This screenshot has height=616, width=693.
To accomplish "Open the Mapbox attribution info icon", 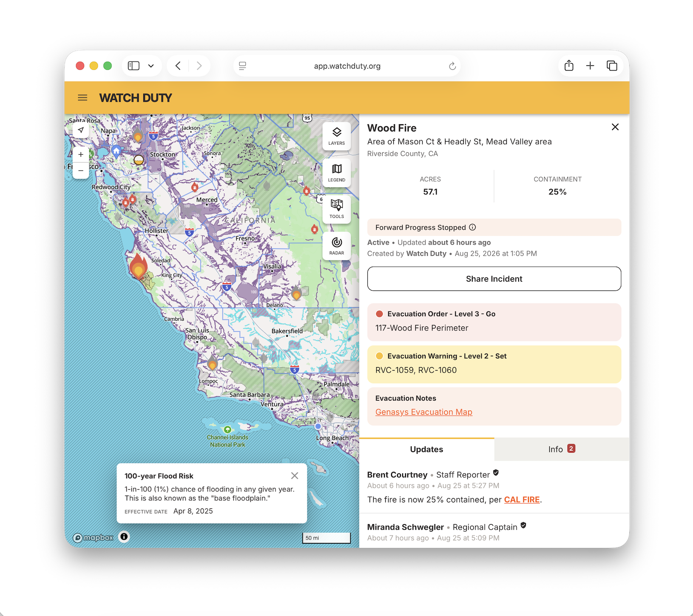I will (x=124, y=536).
